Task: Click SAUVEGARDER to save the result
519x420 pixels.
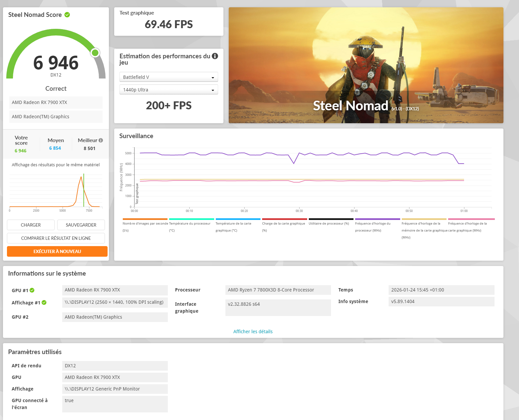Action: [81, 225]
